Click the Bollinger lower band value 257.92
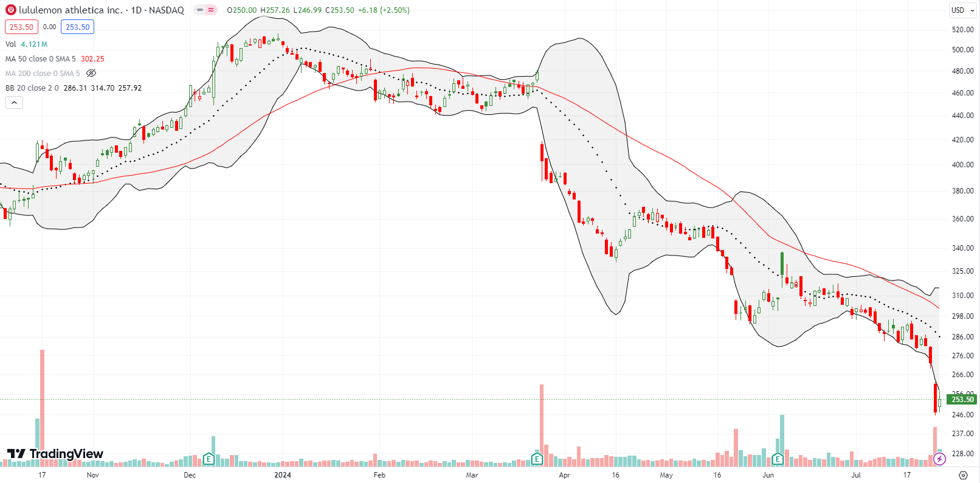Screen dimensions: 980x483 129,88
